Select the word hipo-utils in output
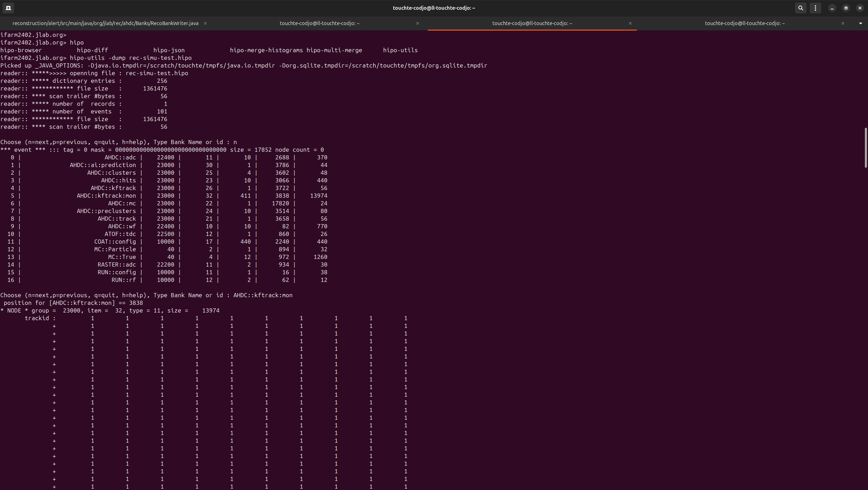The image size is (868, 490). point(400,50)
